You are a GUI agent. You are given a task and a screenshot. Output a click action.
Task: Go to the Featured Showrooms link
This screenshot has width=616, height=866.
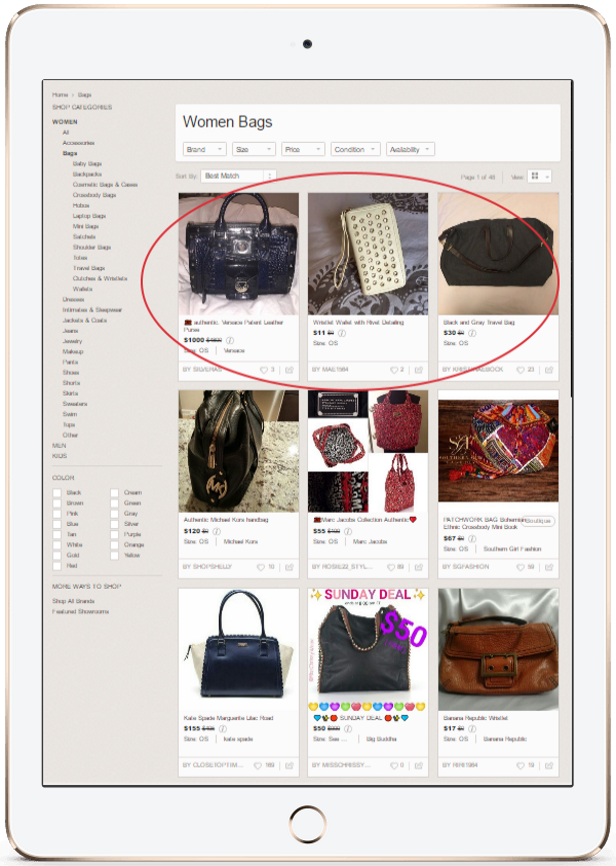(80, 611)
